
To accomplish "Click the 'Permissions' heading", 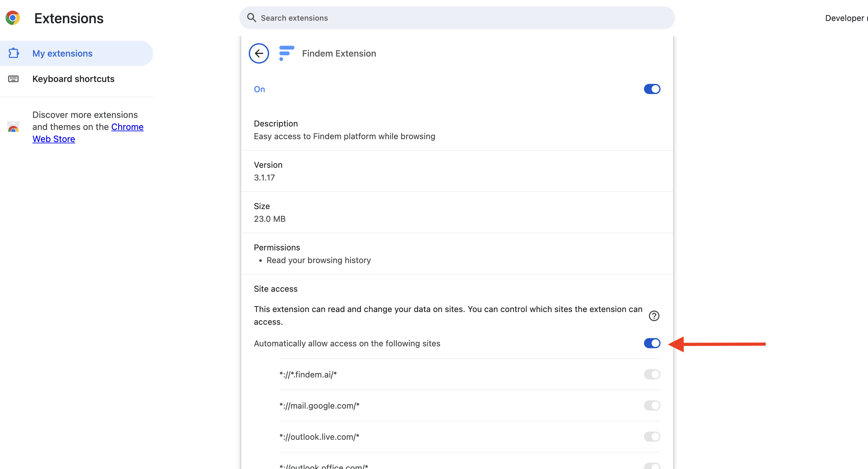I will [277, 247].
